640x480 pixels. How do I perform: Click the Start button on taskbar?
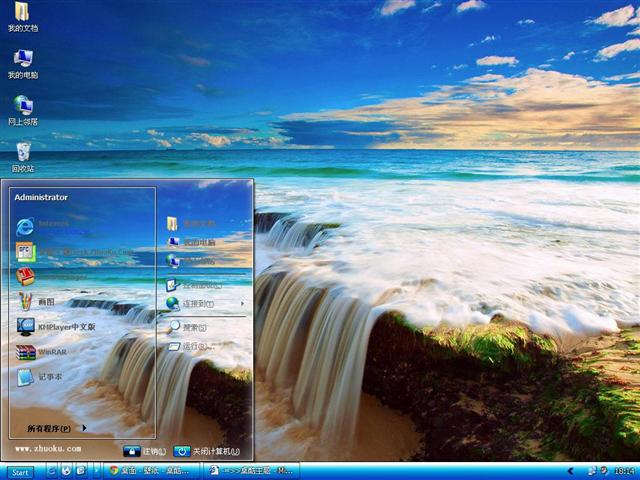coord(18,471)
